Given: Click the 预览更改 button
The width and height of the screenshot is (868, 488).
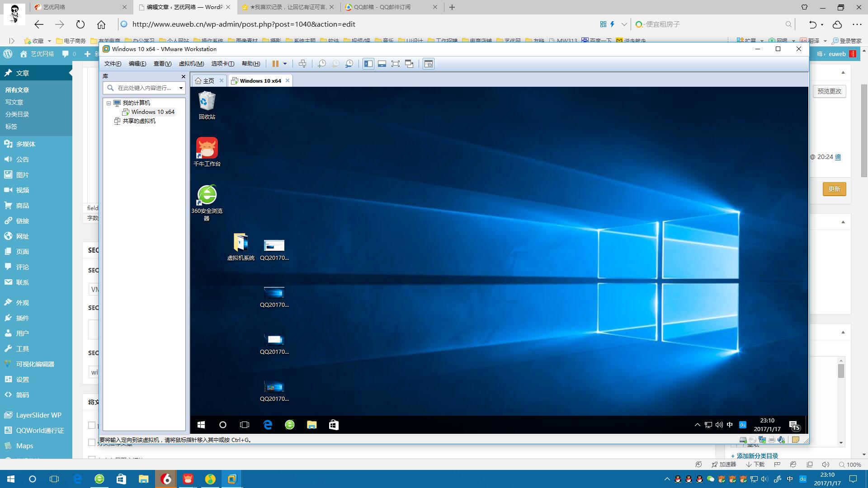Looking at the screenshot, I should 829,91.
